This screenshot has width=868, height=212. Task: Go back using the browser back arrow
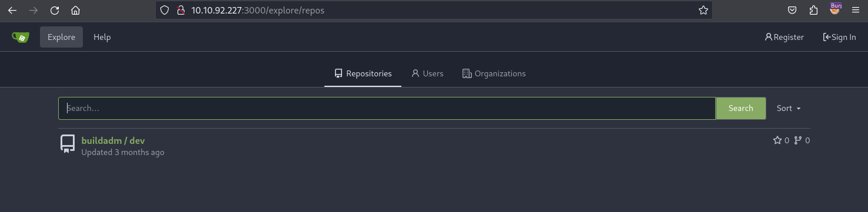[12, 10]
